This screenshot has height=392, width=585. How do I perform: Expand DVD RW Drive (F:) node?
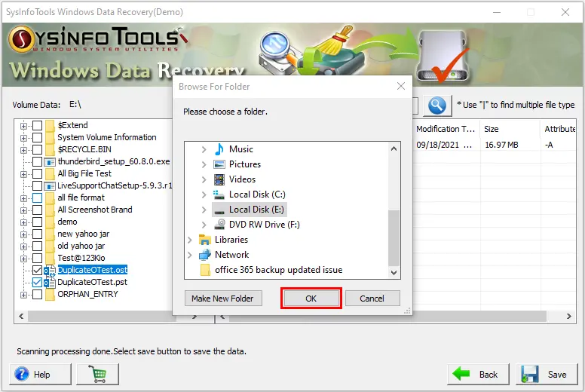coord(204,225)
